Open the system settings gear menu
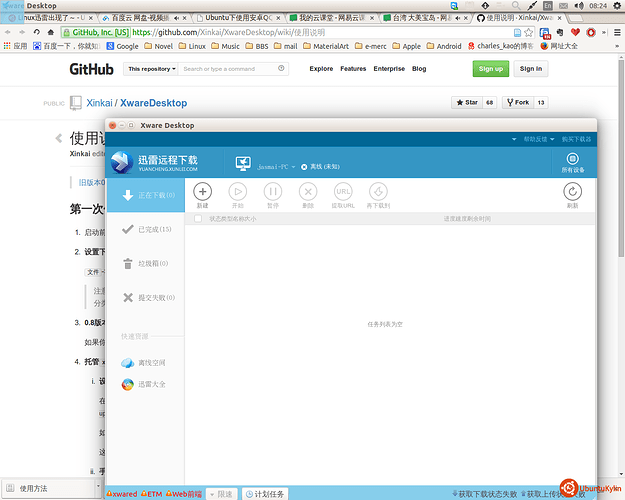Image resolution: width=625 pixels, height=500 pixels. click(x=617, y=6)
